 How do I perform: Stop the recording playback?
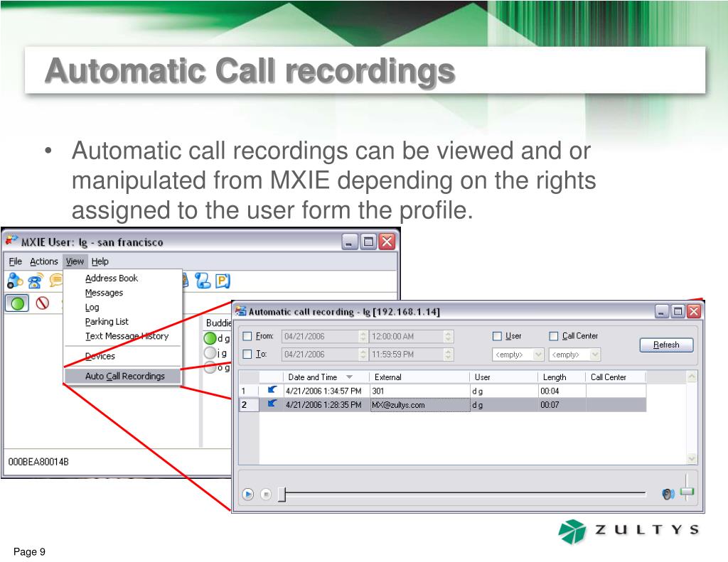coord(266,495)
